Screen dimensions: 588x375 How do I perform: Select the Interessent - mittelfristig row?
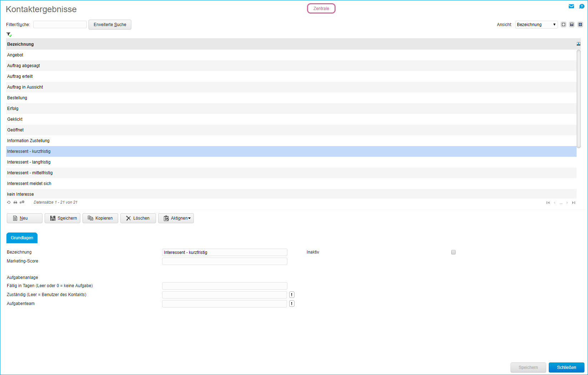coord(291,173)
